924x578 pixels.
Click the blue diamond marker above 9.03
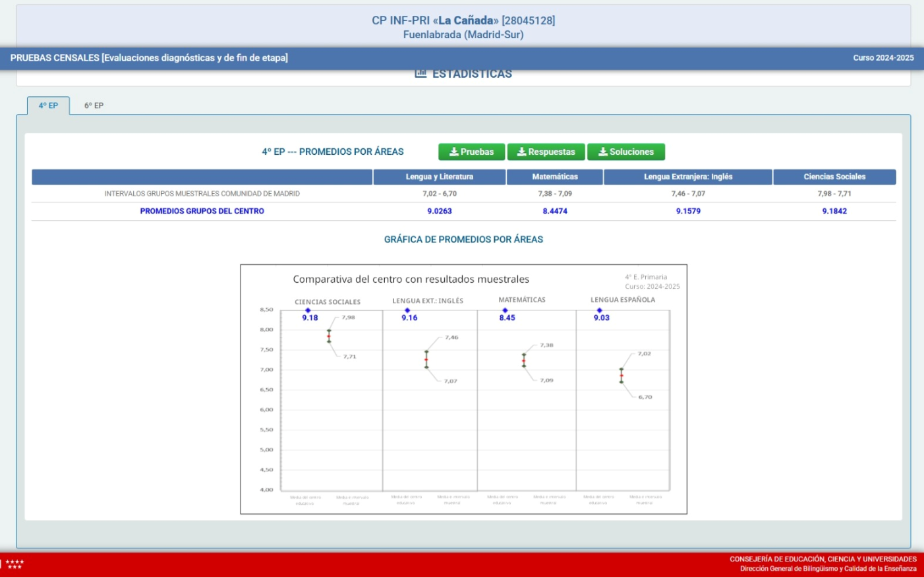(x=599, y=310)
